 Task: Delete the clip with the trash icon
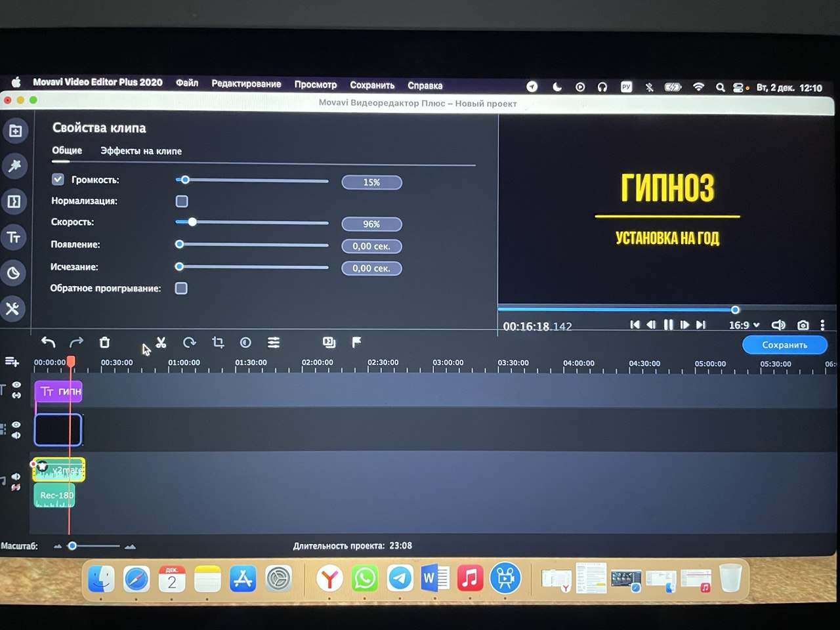104,343
